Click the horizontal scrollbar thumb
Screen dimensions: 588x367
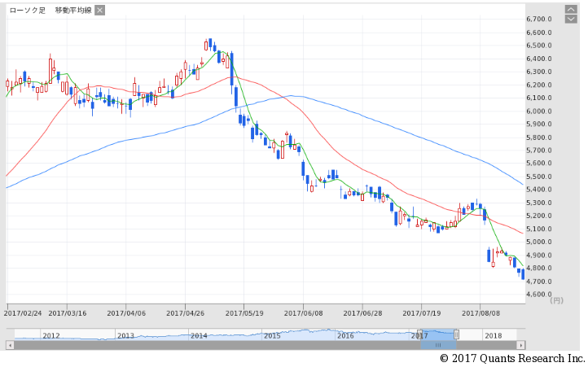(438, 345)
